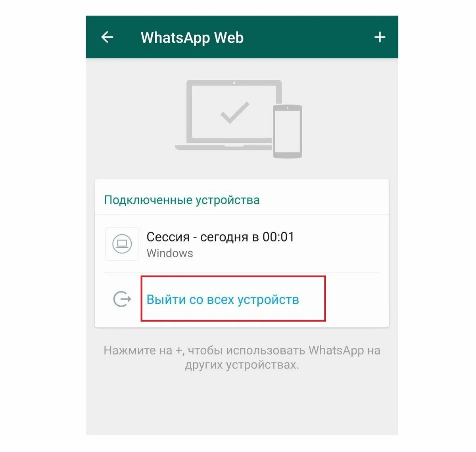Click empty space right of session entry
This screenshot has width=476, height=452.
pos(341,244)
